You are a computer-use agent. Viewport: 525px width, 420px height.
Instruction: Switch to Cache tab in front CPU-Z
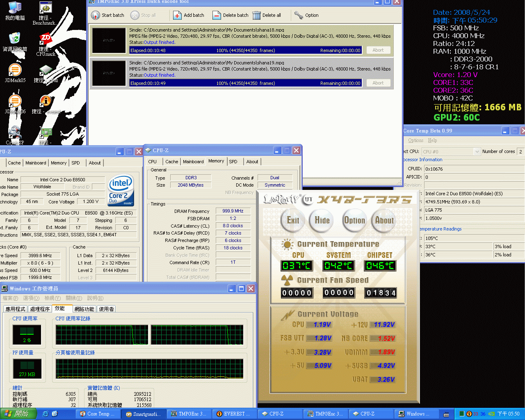tap(172, 162)
